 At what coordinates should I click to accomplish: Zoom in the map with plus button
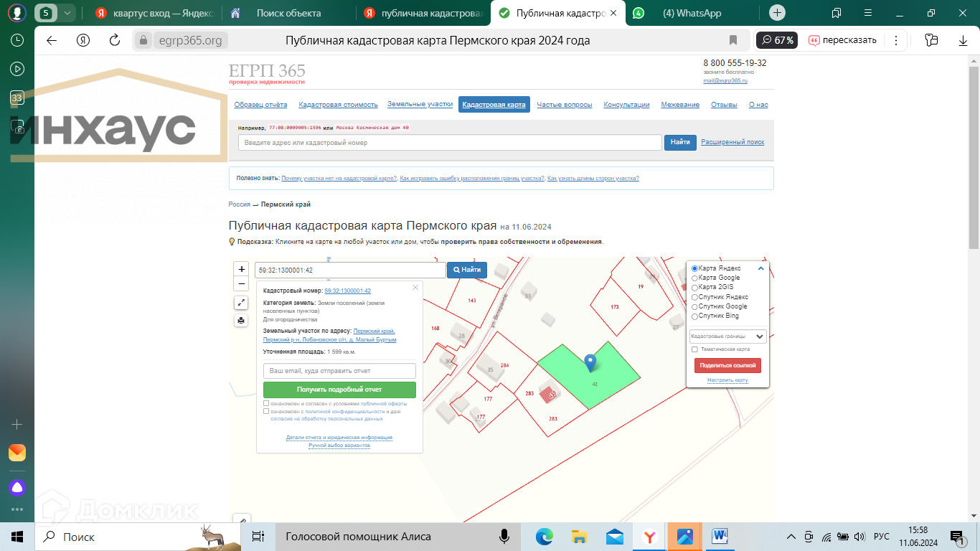coord(242,269)
